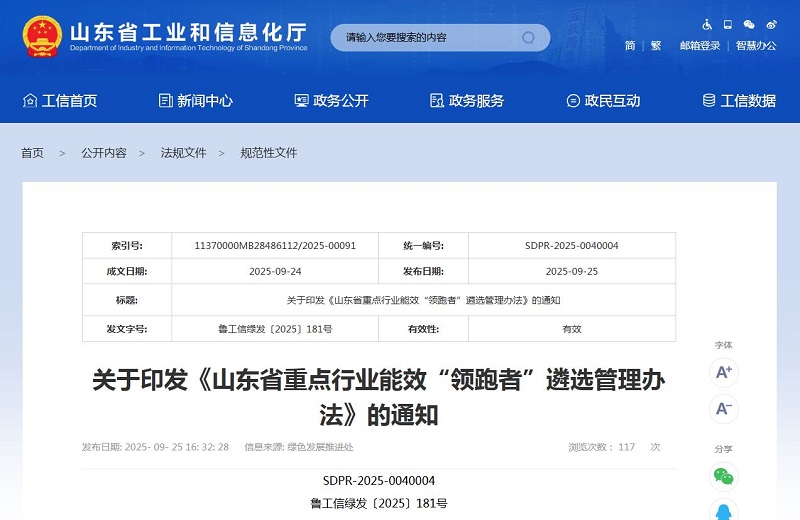Select the 政务公开 navigation item
The height and width of the screenshot is (520, 800).
coord(331,101)
